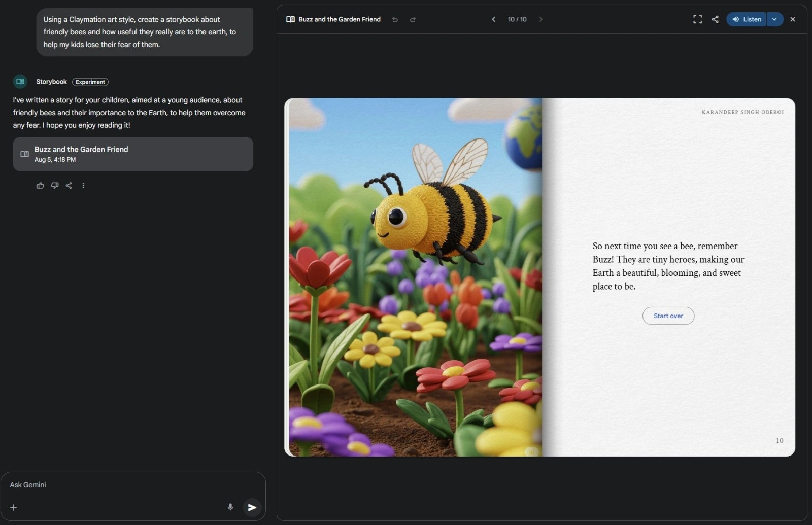
Task: Share the response using the share icon
Action: coord(69,186)
